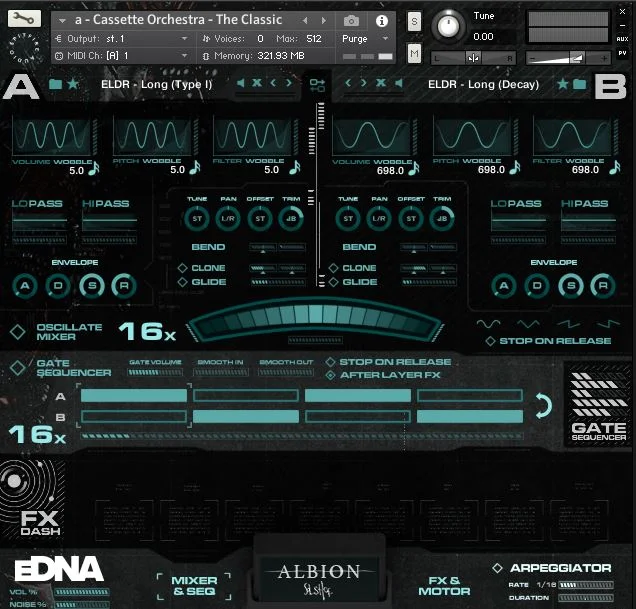Viewport: 636px width, 609px height.
Task: Toggle Clone for layer B
Action: click(333, 268)
